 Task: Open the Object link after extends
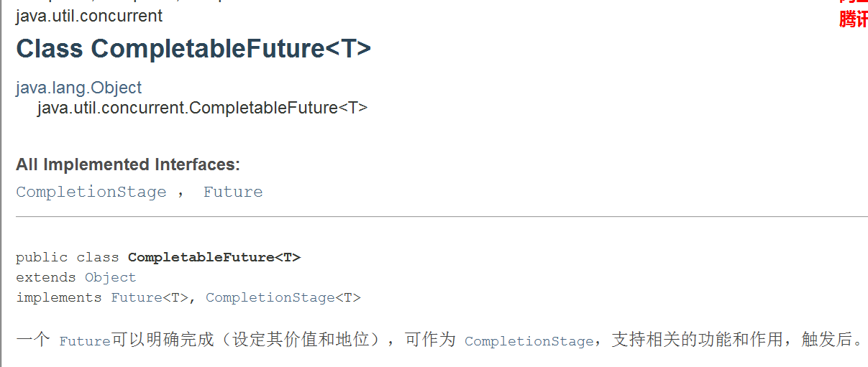click(110, 277)
